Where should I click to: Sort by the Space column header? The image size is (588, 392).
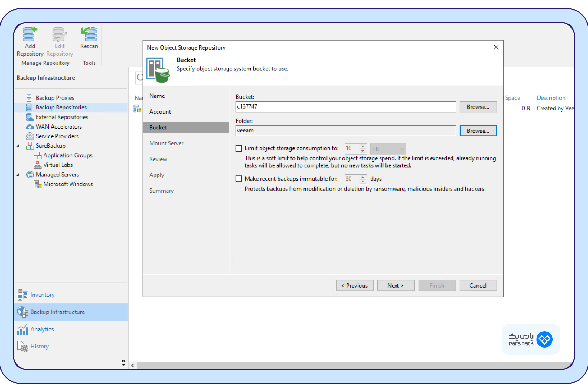513,98
